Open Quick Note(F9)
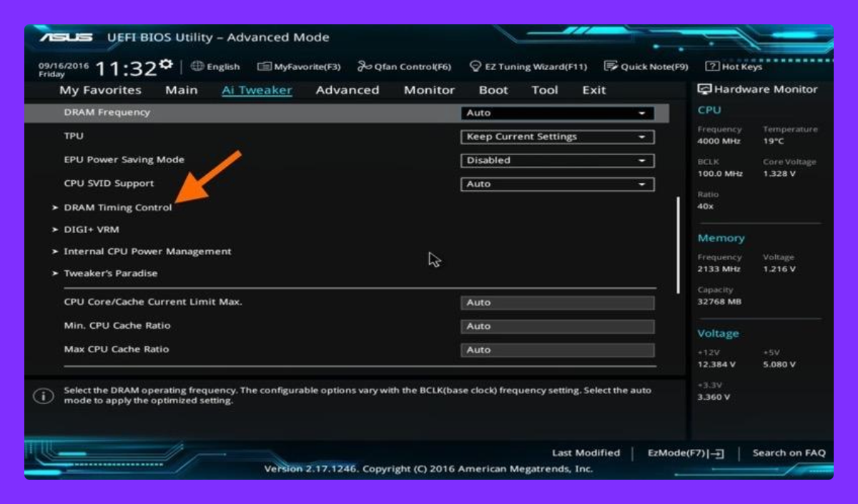This screenshot has height=504, width=858. point(646,66)
